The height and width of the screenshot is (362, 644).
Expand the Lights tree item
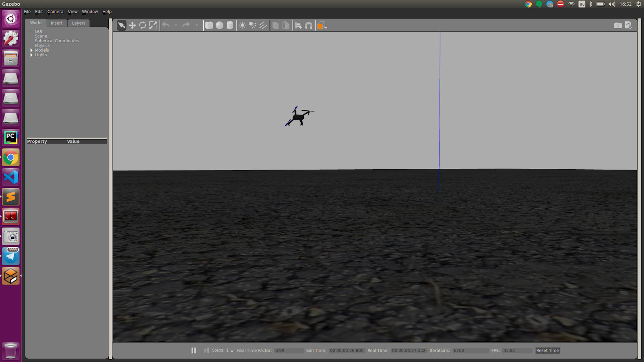31,55
